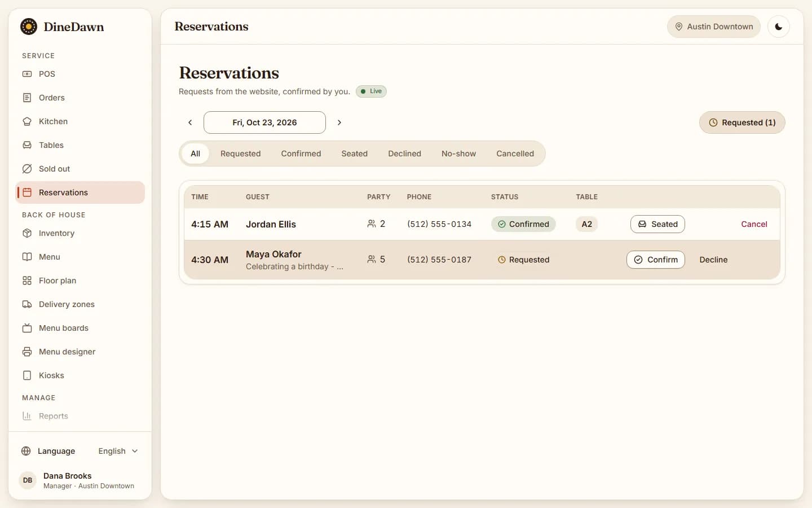Open the Austin Downtown location selector

[x=714, y=27]
